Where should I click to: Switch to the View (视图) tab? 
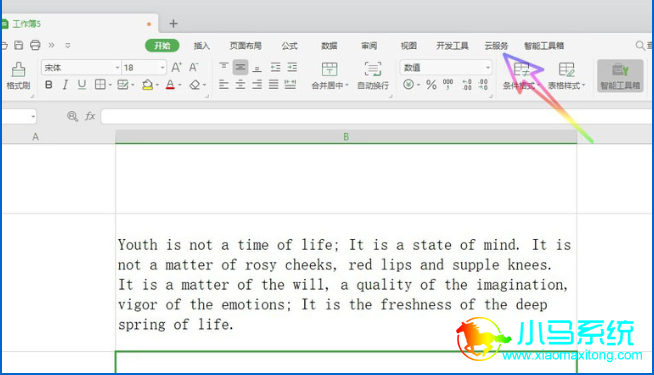click(408, 46)
